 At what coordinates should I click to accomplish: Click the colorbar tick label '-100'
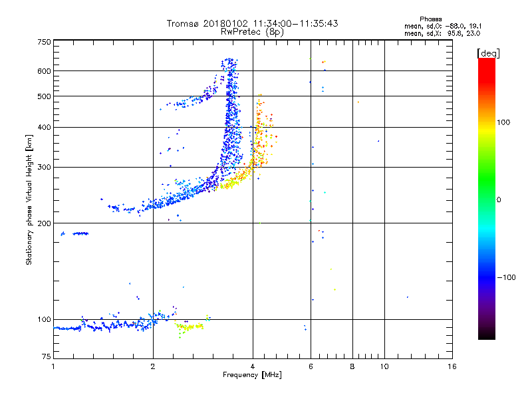(506, 277)
